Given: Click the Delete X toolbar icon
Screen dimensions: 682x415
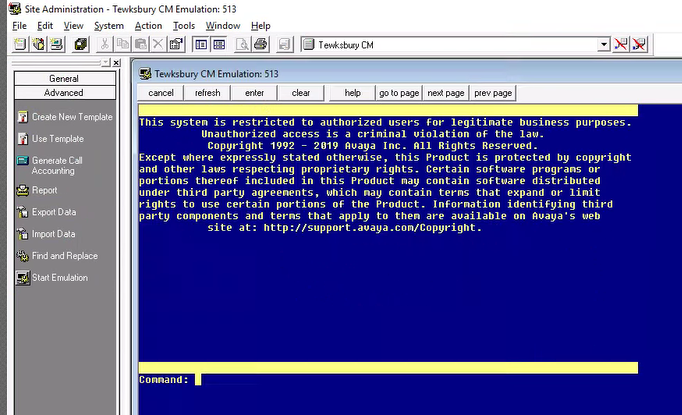Looking at the screenshot, I should (x=158, y=44).
